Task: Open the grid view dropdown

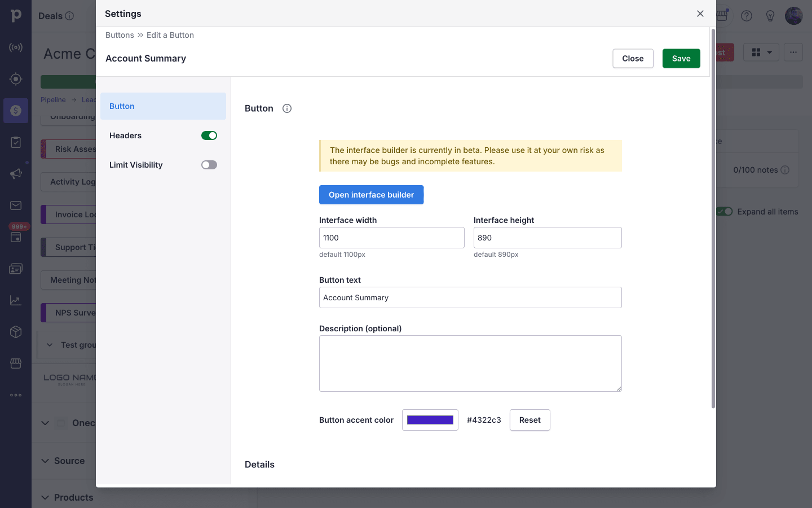Action: coord(761,52)
